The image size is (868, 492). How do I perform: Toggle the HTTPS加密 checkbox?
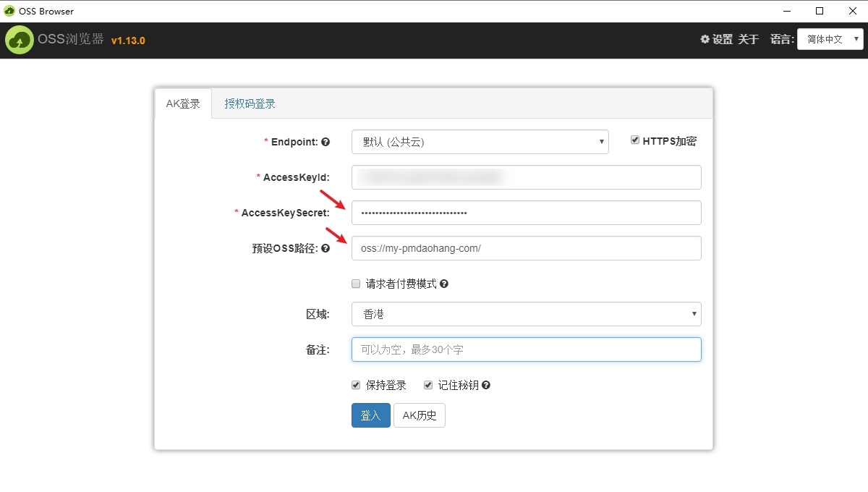[635, 140]
